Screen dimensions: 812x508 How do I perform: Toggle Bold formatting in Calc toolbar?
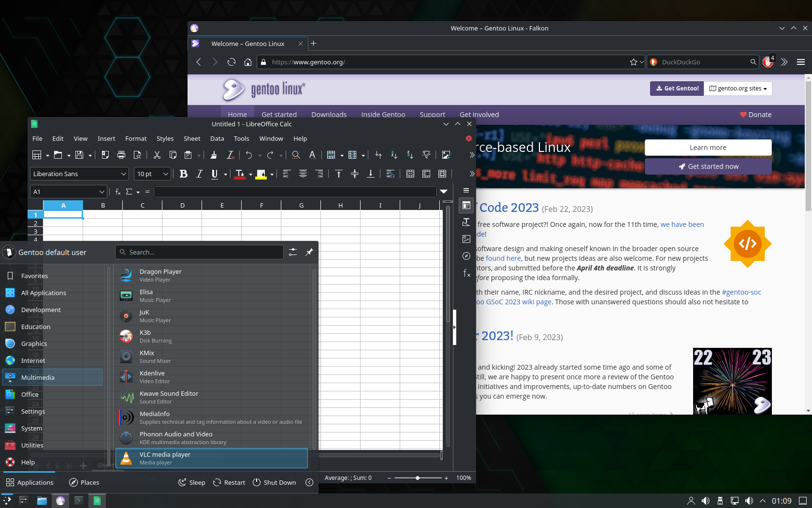click(183, 174)
